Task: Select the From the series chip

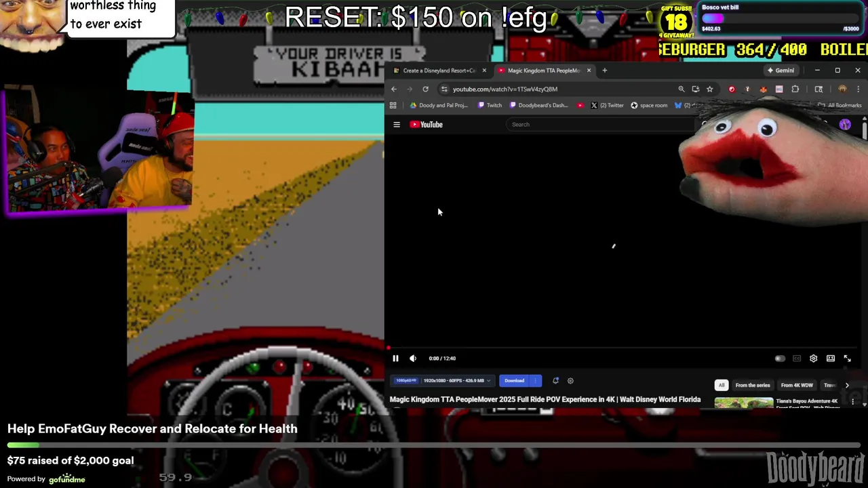Action: tap(753, 385)
